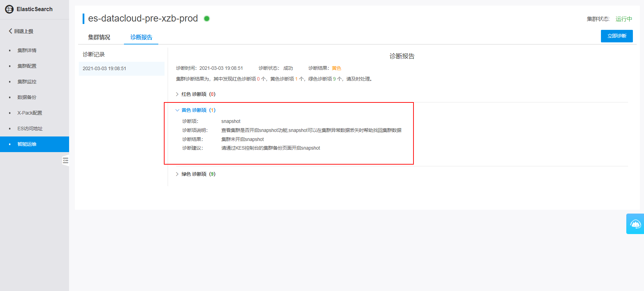Click the 黄色 diagnosis result value

(337, 68)
